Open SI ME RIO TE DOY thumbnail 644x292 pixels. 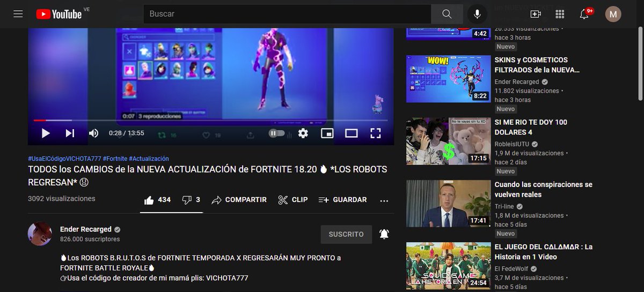point(448,141)
